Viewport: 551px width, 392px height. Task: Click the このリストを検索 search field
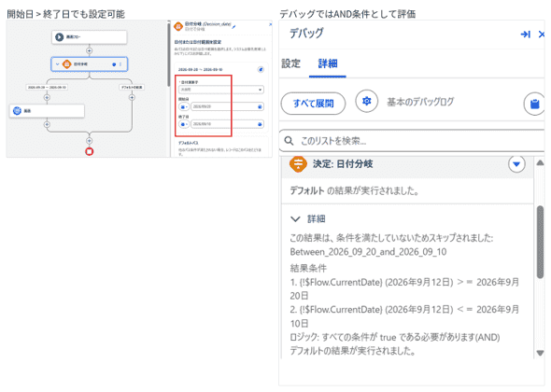coord(412,141)
